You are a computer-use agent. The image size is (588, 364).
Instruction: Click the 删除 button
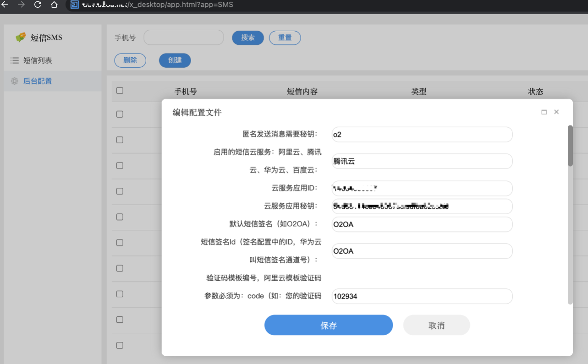coord(130,60)
